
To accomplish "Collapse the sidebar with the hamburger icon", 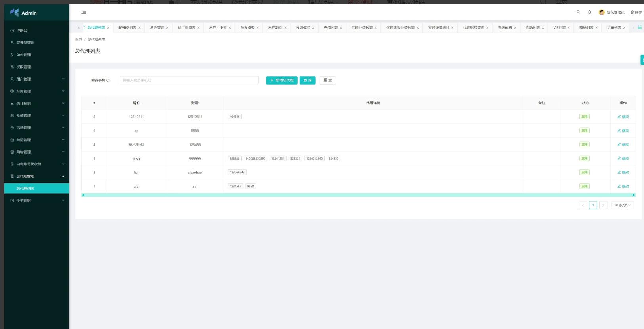I will [x=84, y=12].
